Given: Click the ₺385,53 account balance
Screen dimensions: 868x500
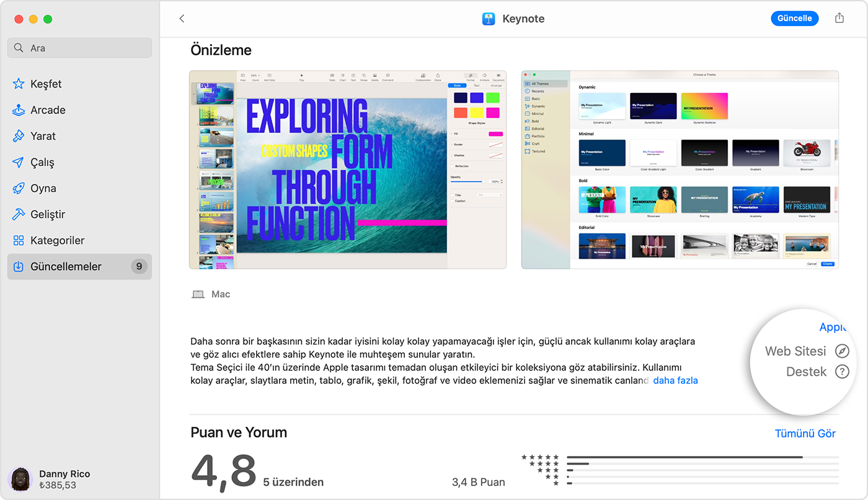Looking at the screenshot, I should (58, 485).
